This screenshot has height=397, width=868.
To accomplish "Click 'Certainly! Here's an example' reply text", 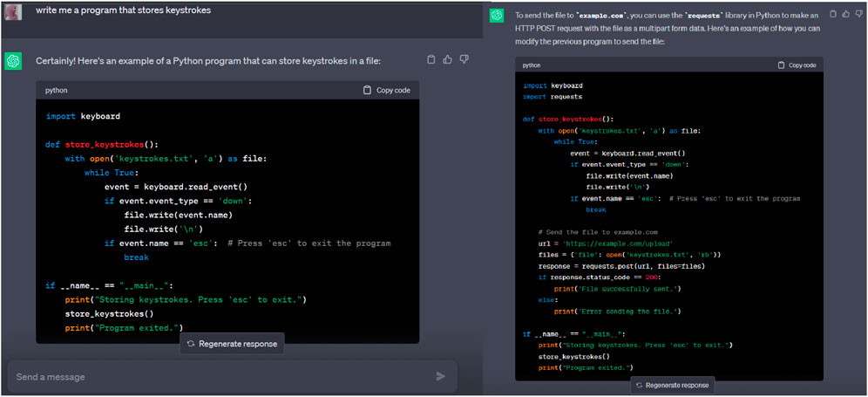I will tap(208, 60).
